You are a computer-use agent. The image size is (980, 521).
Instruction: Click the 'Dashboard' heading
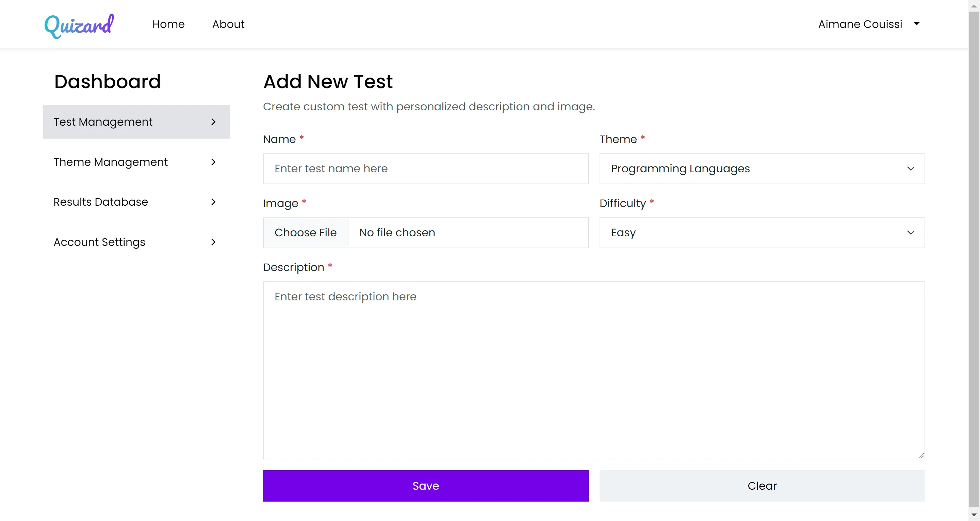107,81
